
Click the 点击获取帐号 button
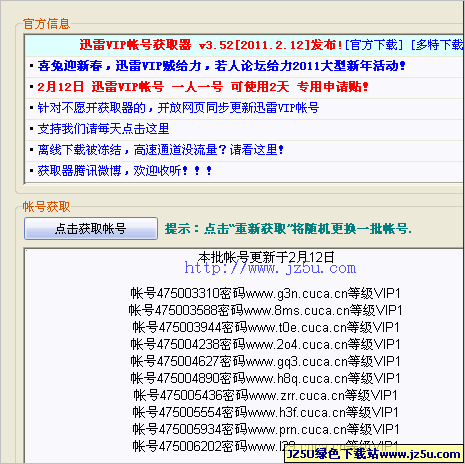[91, 229]
